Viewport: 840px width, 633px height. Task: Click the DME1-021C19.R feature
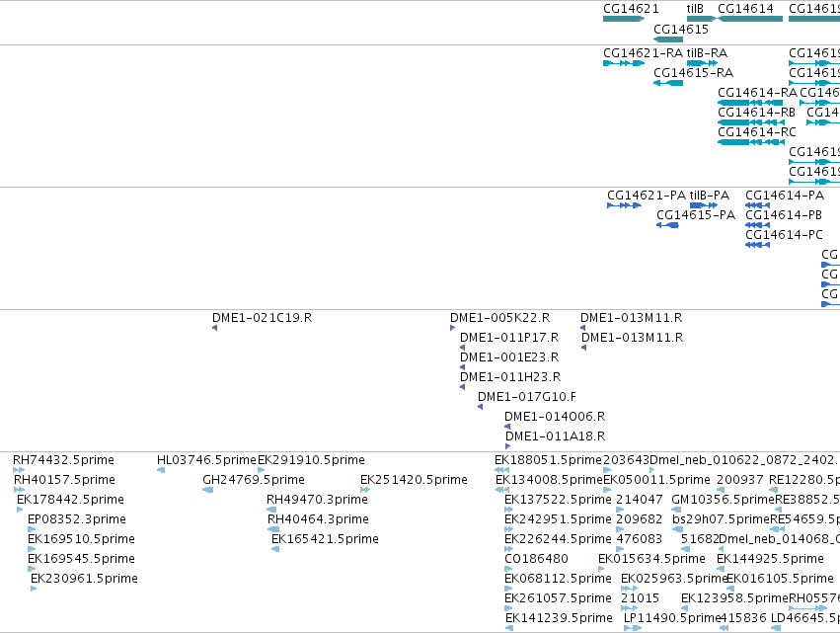pyautogui.click(x=215, y=328)
